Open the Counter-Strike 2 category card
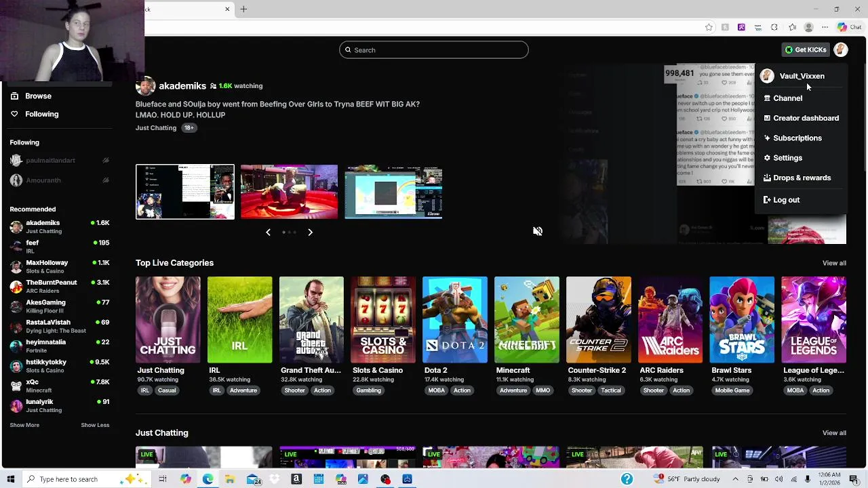868x488 pixels. coord(598,320)
